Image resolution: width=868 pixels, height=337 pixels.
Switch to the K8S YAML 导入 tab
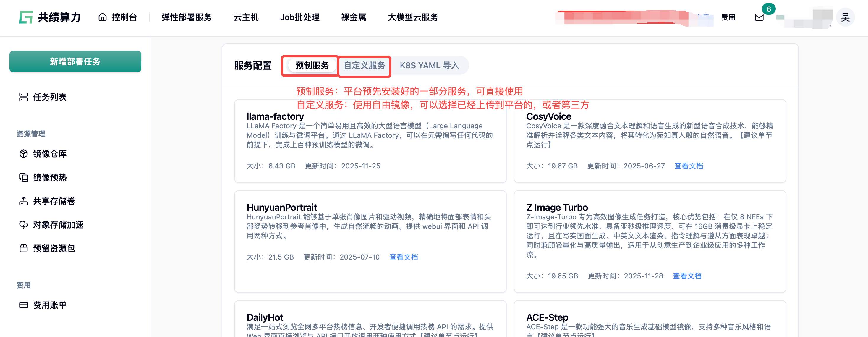click(x=429, y=65)
